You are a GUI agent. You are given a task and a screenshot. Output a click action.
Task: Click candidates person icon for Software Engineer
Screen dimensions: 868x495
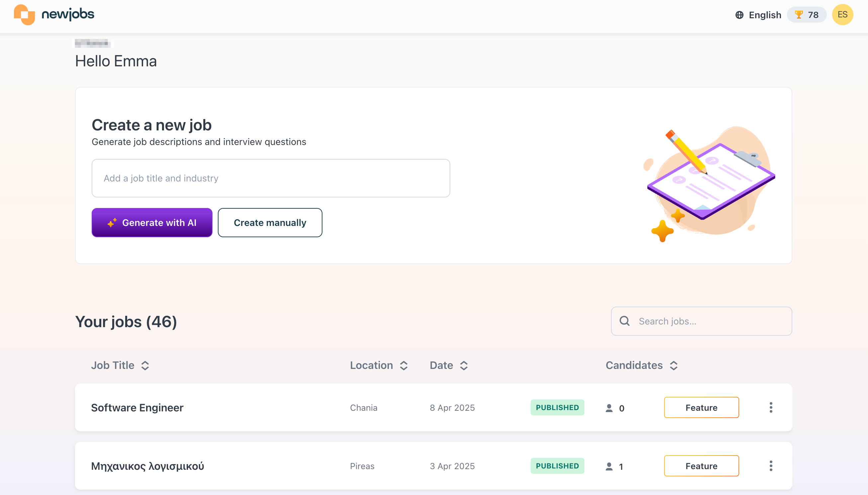pyautogui.click(x=609, y=408)
